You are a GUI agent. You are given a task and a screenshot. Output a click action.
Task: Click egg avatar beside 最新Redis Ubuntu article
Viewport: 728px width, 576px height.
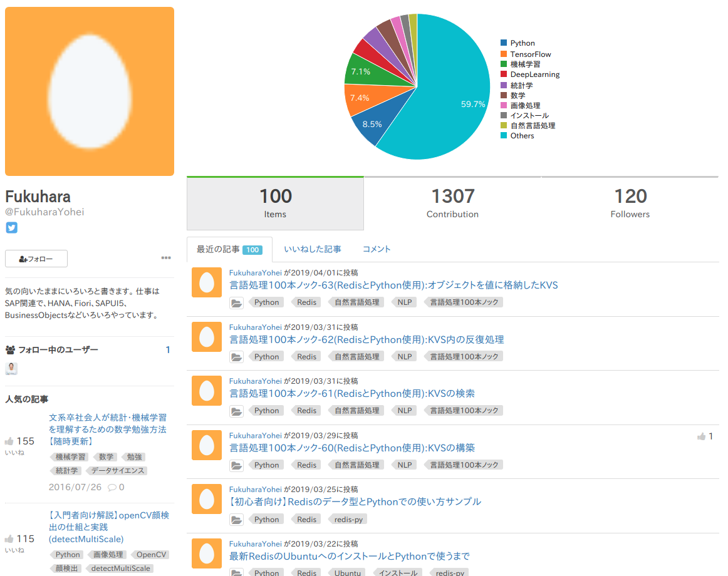click(x=207, y=553)
